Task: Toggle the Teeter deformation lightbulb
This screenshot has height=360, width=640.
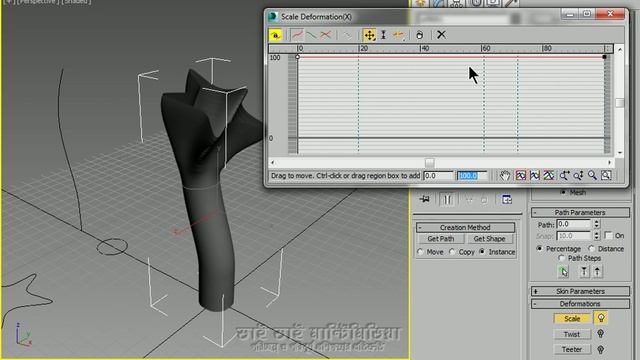Action: point(600,349)
